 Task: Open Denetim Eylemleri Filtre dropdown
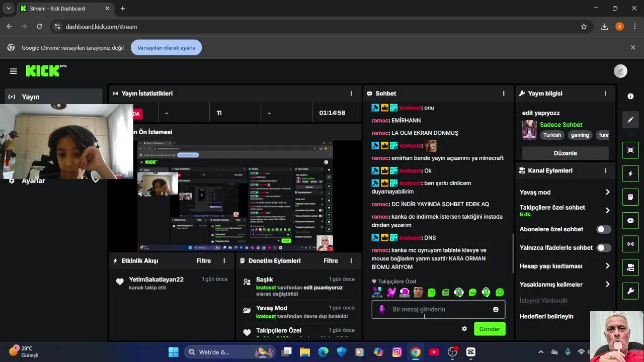(x=331, y=261)
